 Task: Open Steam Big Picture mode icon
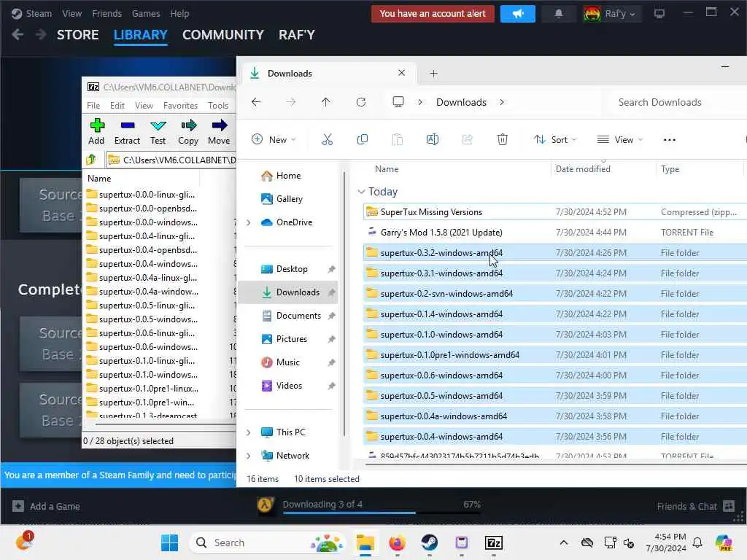(x=659, y=14)
